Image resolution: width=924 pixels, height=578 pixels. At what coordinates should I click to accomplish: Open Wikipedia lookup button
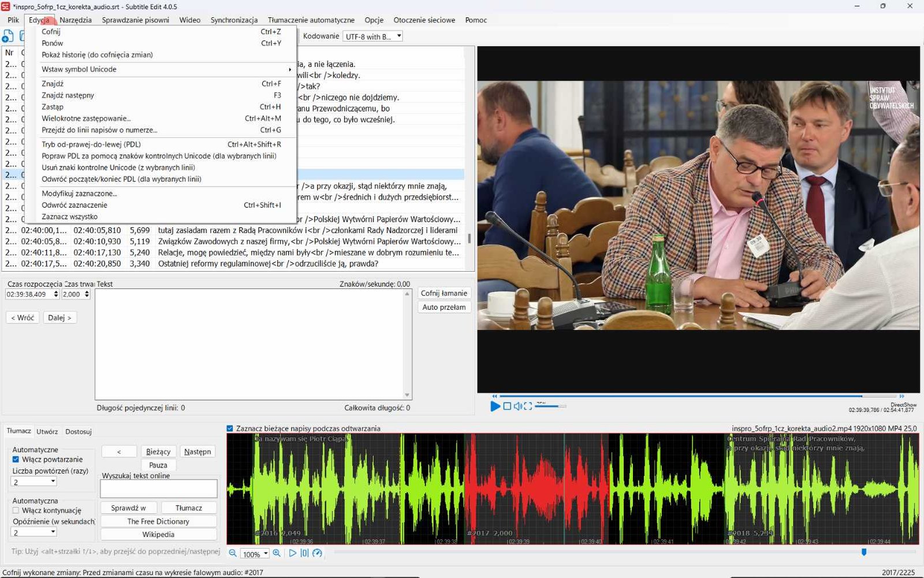[x=158, y=535]
